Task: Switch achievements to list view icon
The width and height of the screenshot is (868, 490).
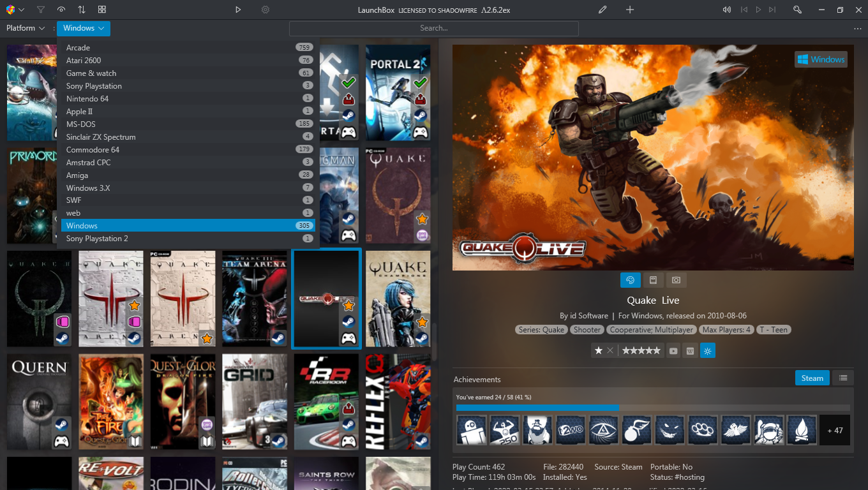Action: [x=843, y=378]
